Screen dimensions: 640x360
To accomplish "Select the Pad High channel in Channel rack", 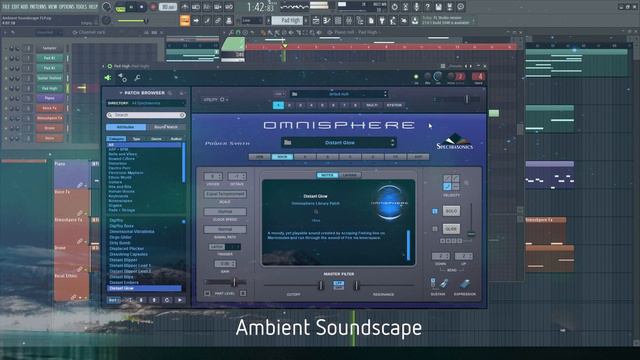I will 50,88.
